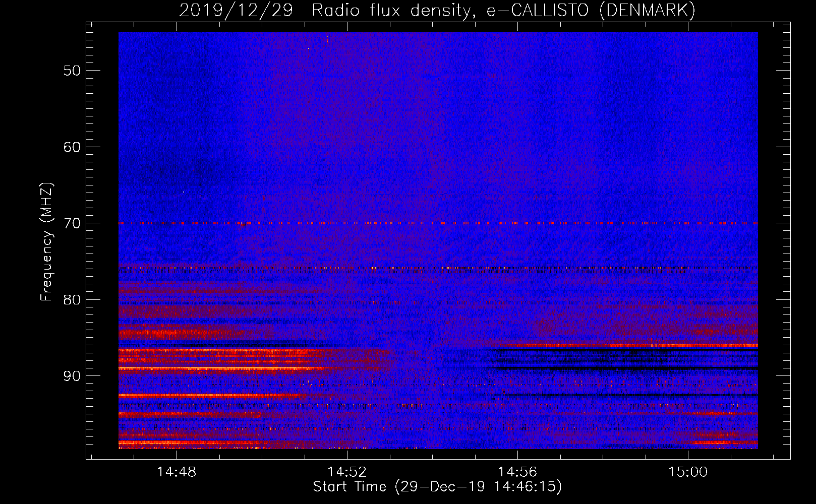Click the 50 MHz frequency tick label

pyautogui.click(x=72, y=71)
